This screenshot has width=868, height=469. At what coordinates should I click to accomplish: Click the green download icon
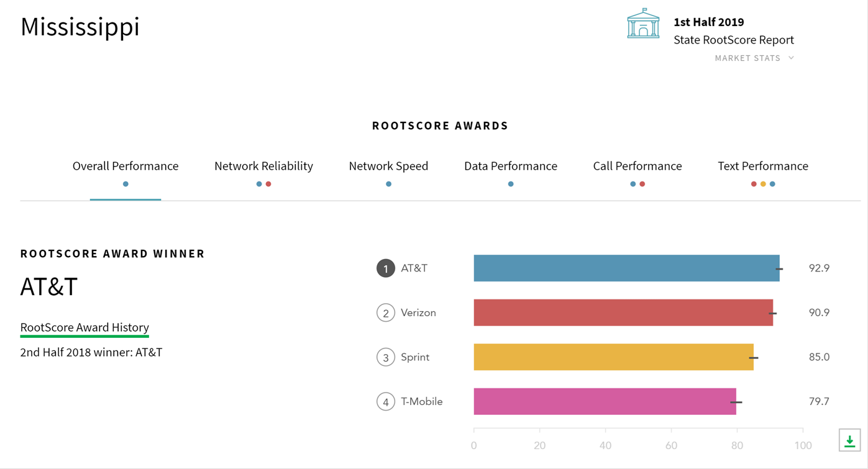click(x=849, y=440)
